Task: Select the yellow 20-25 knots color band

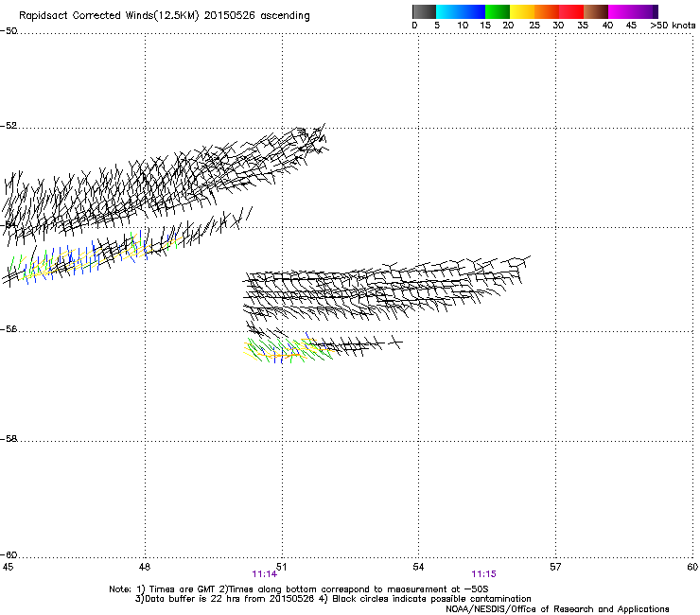Action: click(x=522, y=11)
